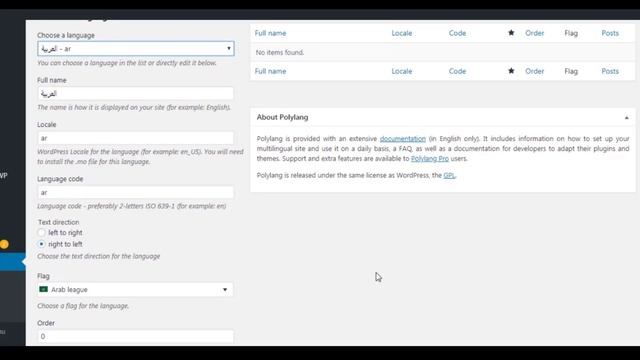This screenshot has height=360, width=640.
Task: Click Order in table footer row
Action: 534,71
